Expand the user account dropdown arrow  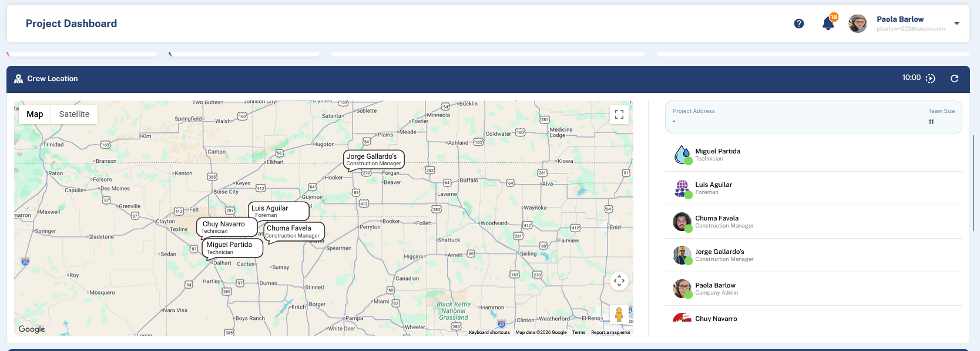click(957, 24)
